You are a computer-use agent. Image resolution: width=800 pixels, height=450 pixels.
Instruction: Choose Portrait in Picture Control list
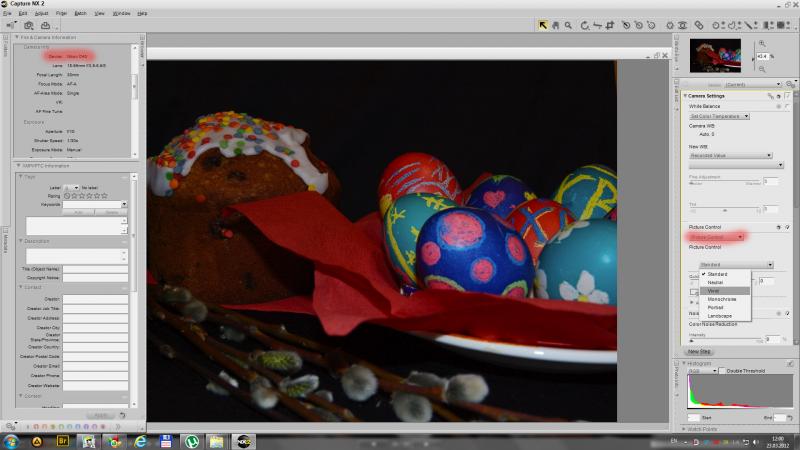pyautogui.click(x=724, y=308)
